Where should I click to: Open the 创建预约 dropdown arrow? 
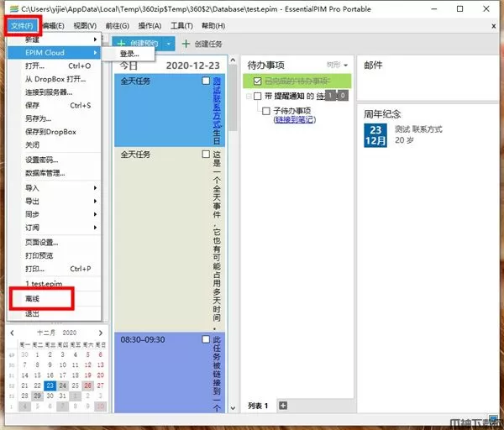[x=169, y=44]
